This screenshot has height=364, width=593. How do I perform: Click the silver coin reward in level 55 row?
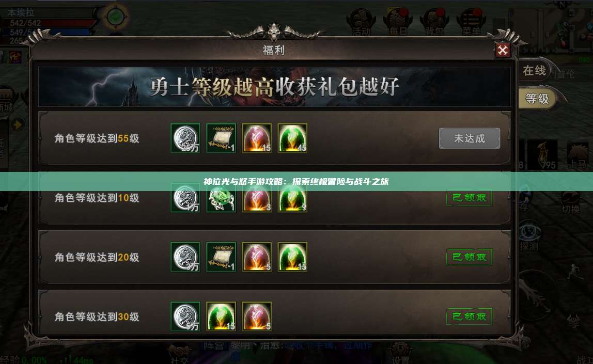pos(185,138)
